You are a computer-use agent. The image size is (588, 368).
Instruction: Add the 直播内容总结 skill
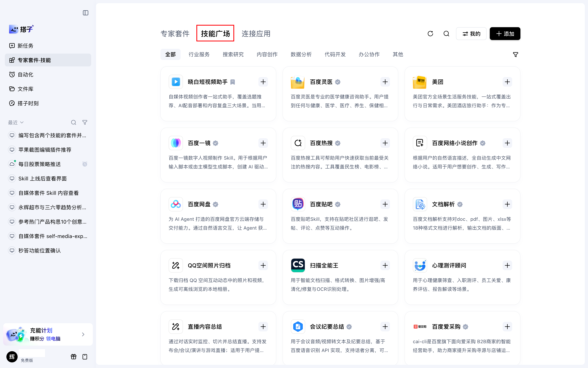tap(263, 327)
